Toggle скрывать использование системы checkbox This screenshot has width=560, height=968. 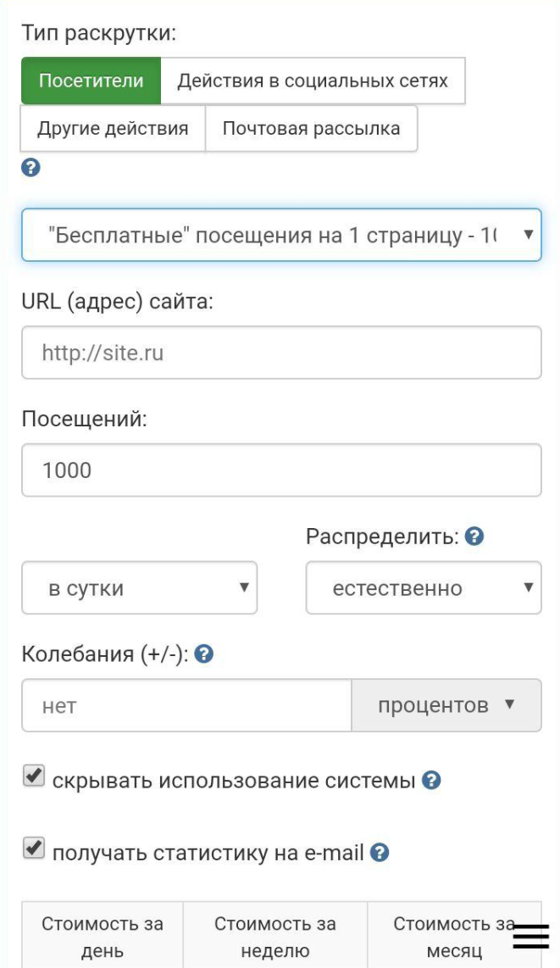pyautogui.click(x=33, y=777)
